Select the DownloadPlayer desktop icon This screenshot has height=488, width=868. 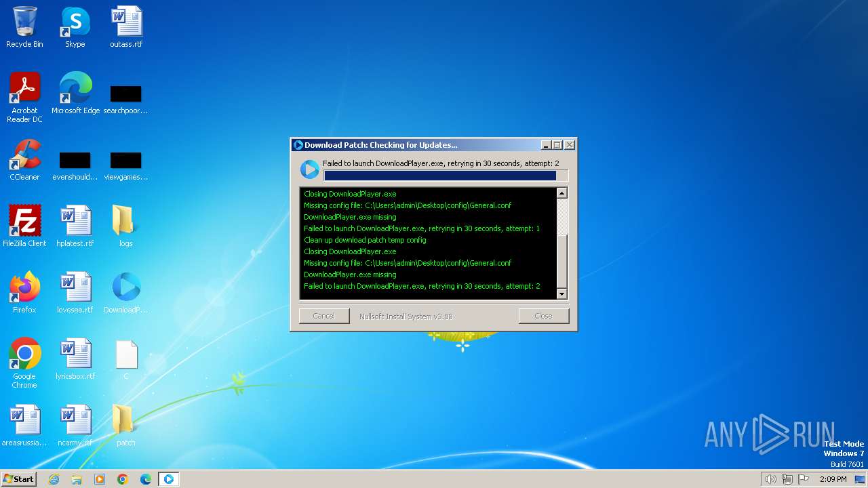pyautogui.click(x=126, y=293)
